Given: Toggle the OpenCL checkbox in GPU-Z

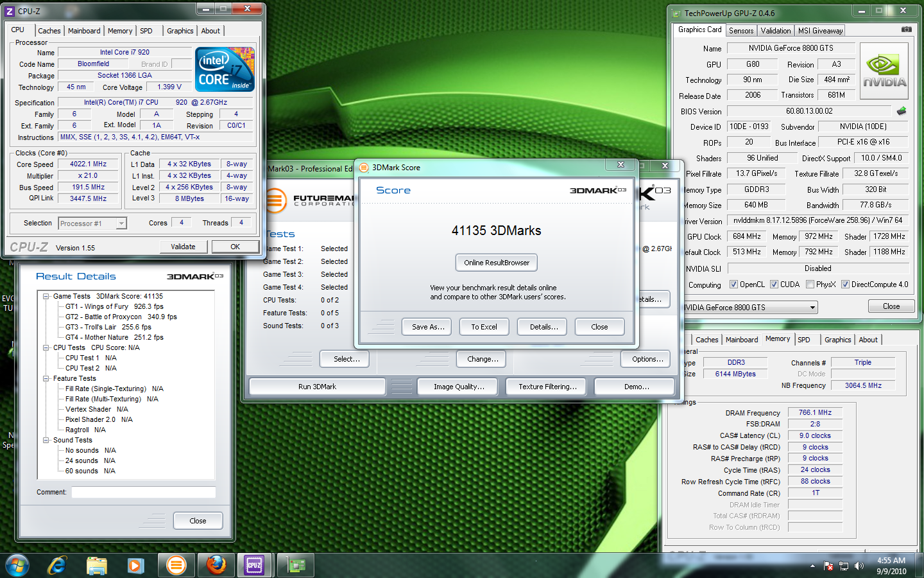Looking at the screenshot, I should pyautogui.click(x=733, y=285).
